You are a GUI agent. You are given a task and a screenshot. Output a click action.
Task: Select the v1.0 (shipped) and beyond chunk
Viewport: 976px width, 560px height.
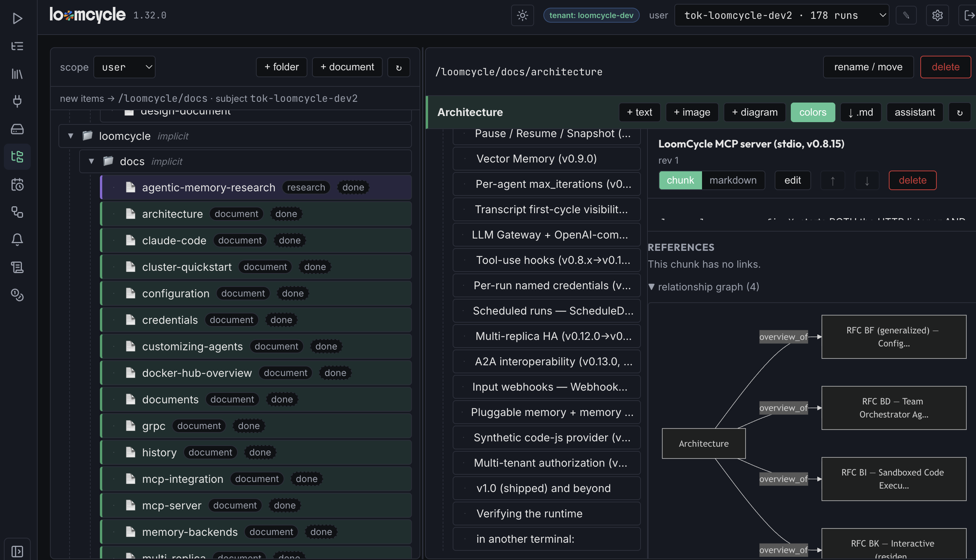pos(547,489)
